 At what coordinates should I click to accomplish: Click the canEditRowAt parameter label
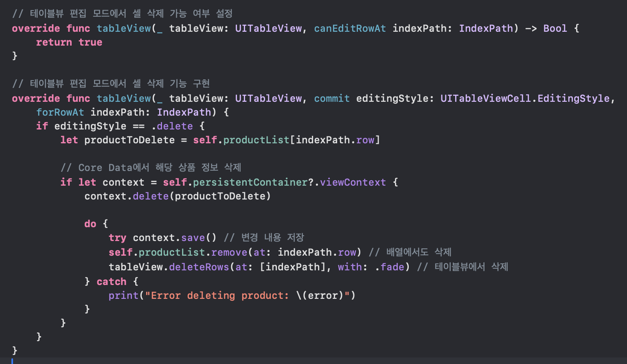point(350,29)
